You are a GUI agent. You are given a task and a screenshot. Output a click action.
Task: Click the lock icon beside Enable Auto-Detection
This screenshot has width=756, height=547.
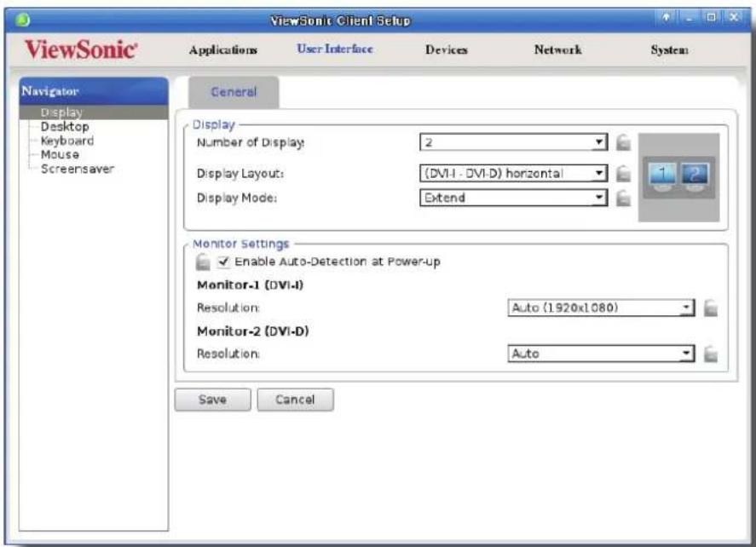[x=203, y=262]
